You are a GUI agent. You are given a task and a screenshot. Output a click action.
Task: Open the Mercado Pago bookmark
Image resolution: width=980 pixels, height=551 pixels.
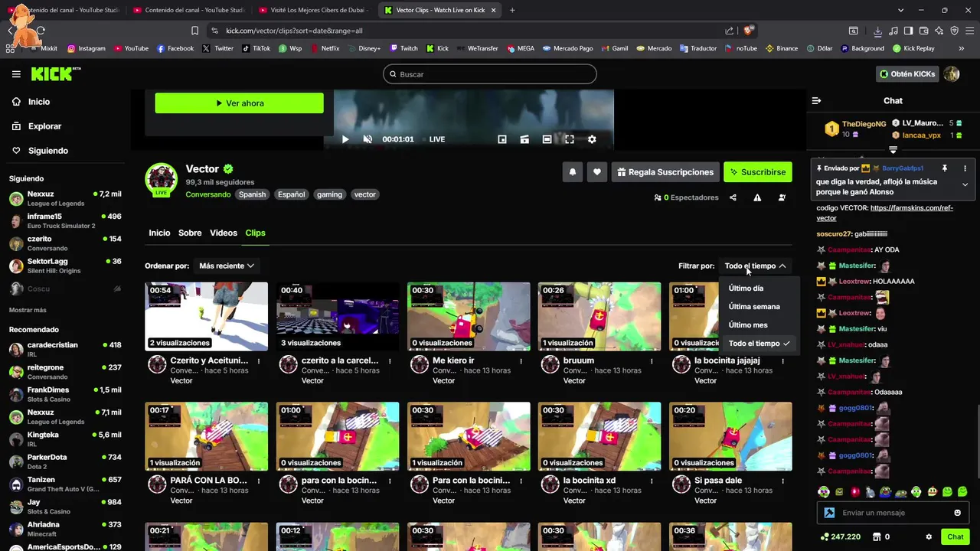coord(567,48)
